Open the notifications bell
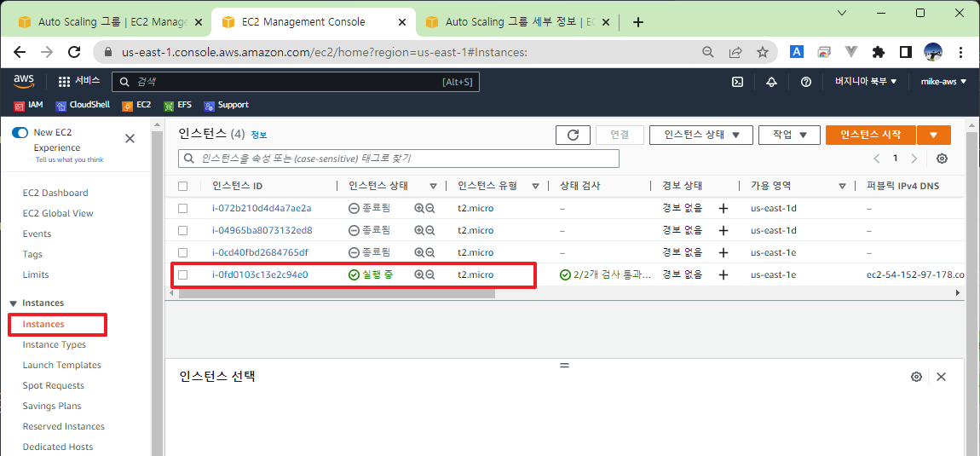This screenshot has height=456, width=980. click(x=771, y=82)
